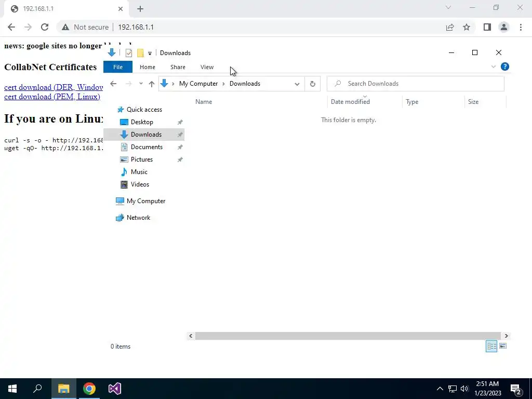
Task: Open Desktop in navigation pane
Action: [142, 122]
